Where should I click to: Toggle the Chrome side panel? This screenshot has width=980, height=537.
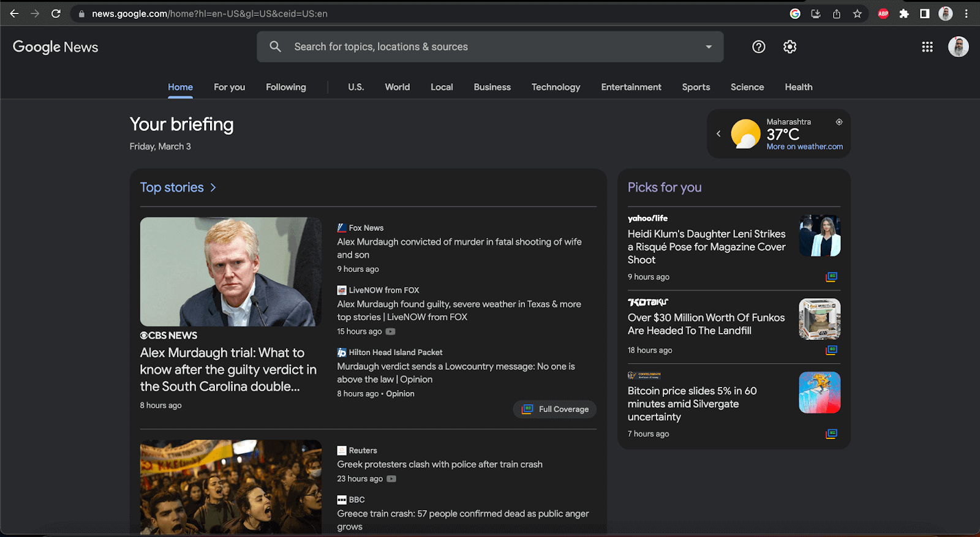pyautogui.click(x=925, y=13)
